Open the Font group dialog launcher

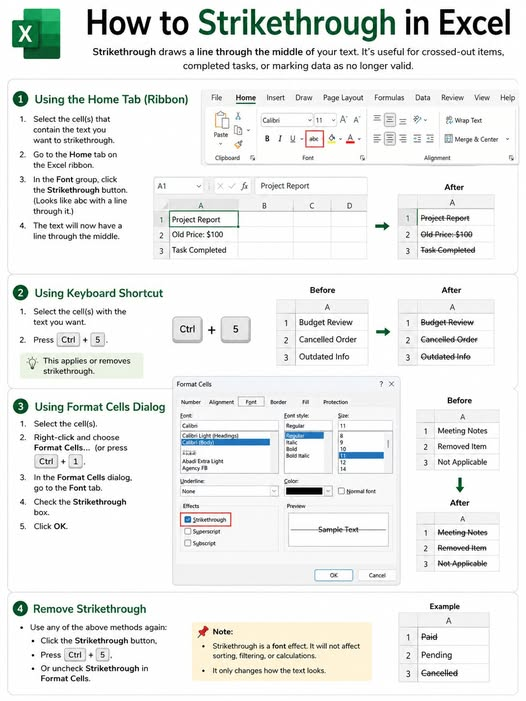[362, 158]
